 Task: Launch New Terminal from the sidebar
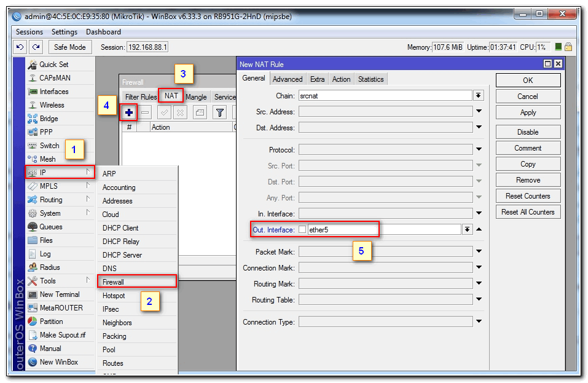60,294
